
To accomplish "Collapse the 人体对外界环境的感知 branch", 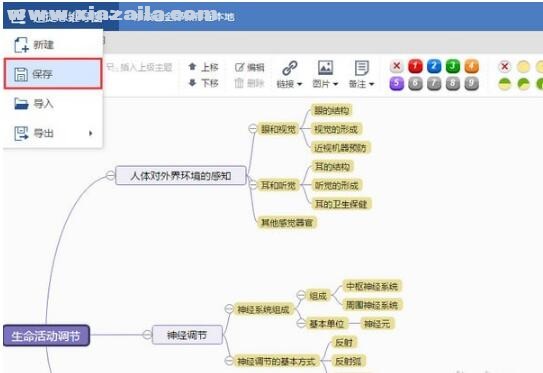I will click(x=110, y=175).
